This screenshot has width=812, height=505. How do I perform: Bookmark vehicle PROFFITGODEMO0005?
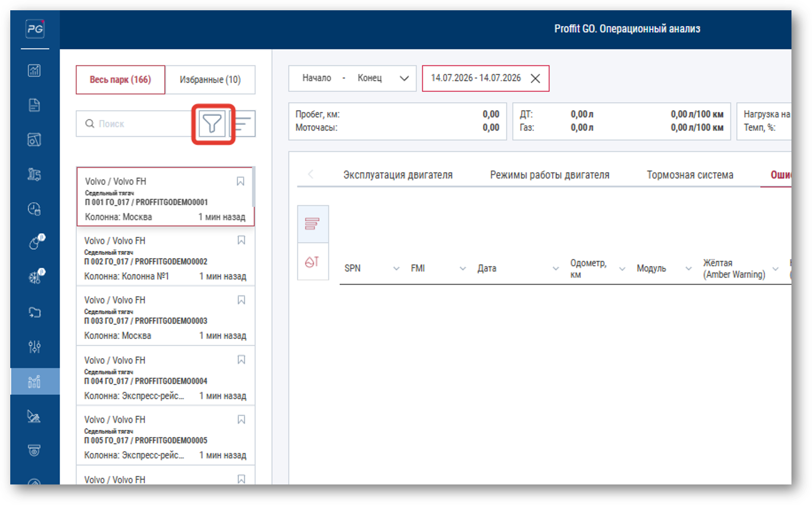241,419
